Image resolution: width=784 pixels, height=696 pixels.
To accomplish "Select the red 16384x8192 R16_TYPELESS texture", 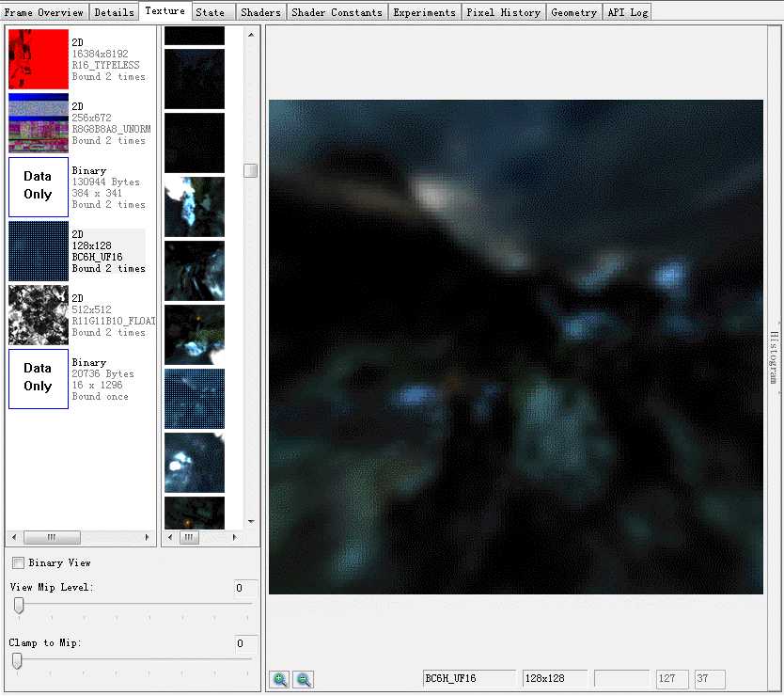I will (39, 59).
